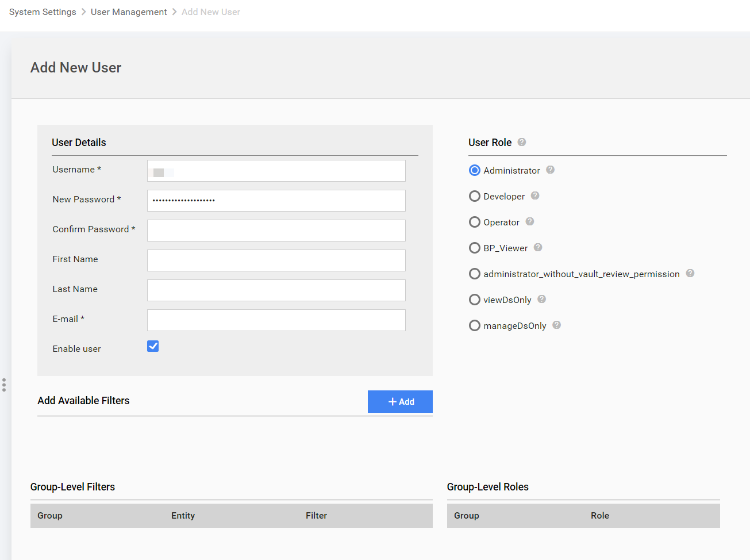
Task: Click the Group-Level Roles heading
Action: [488, 487]
